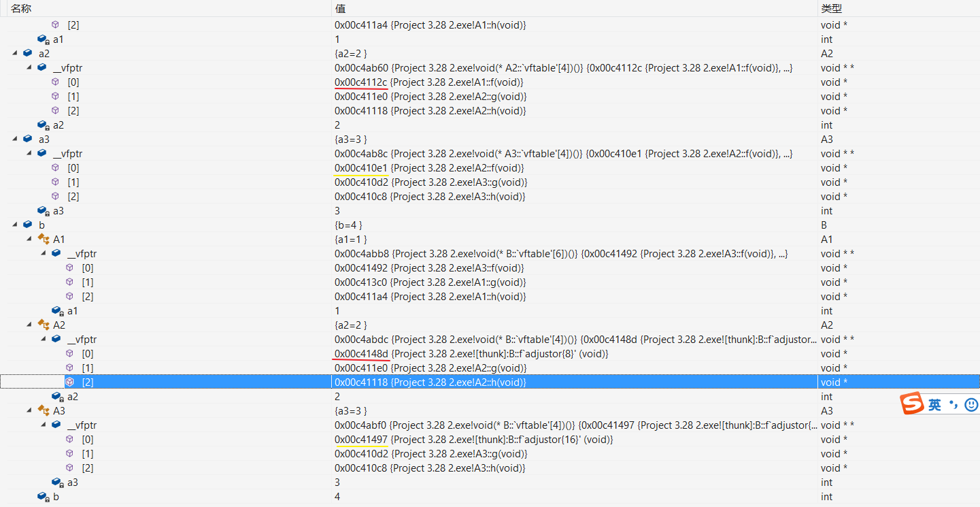Click __vfptr icon for 0x00c4abb8 row
This screenshot has height=507, width=980.
click(x=56, y=253)
